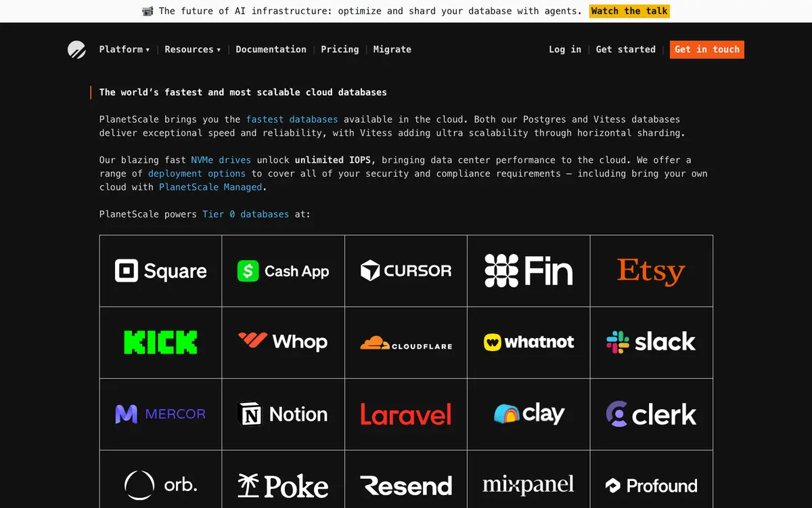Follow the Tier 0 databases link
The width and height of the screenshot is (812, 508).
[x=246, y=214]
